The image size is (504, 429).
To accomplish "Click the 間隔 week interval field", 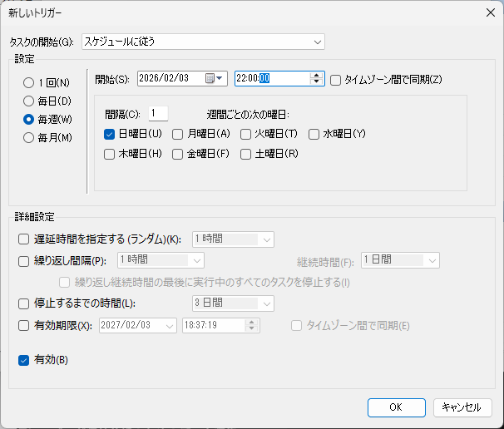I will (158, 114).
